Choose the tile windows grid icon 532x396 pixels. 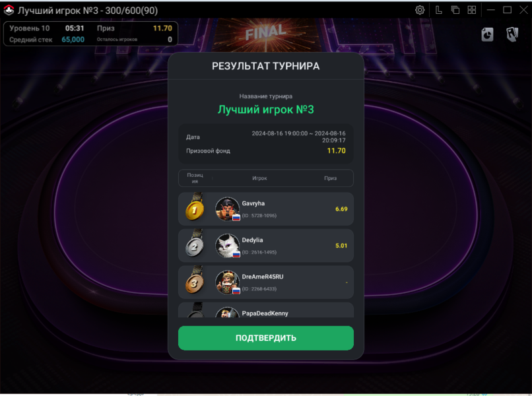[472, 10]
